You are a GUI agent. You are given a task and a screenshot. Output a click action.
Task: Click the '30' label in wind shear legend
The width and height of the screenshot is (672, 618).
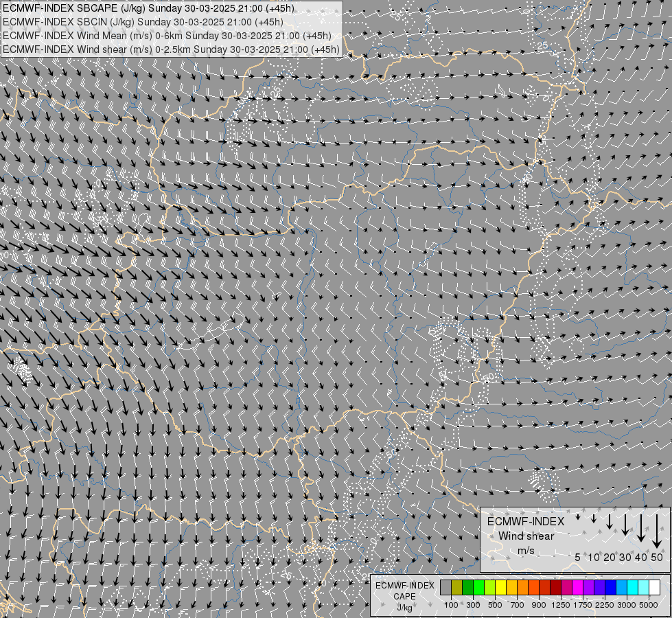point(625,557)
